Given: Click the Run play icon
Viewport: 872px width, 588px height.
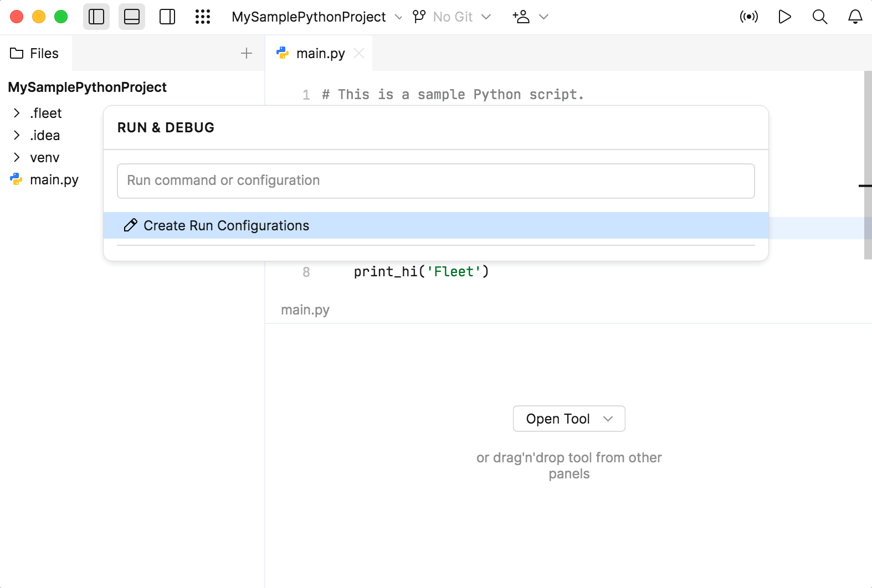Looking at the screenshot, I should click(784, 17).
